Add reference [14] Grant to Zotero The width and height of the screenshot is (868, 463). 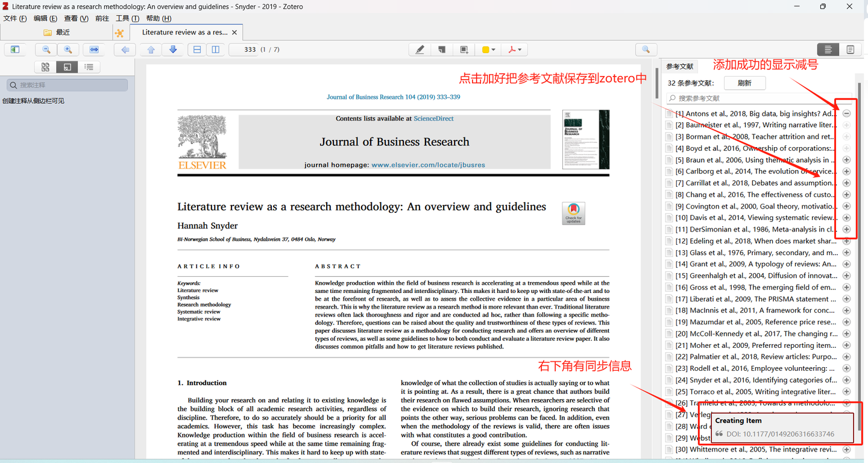tap(846, 264)
